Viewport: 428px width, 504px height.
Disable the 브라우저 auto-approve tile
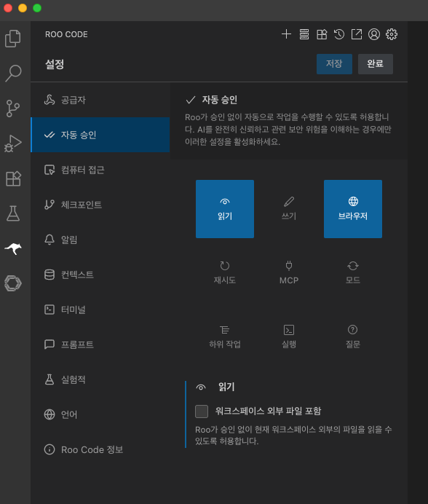click(x=353, y=209)
